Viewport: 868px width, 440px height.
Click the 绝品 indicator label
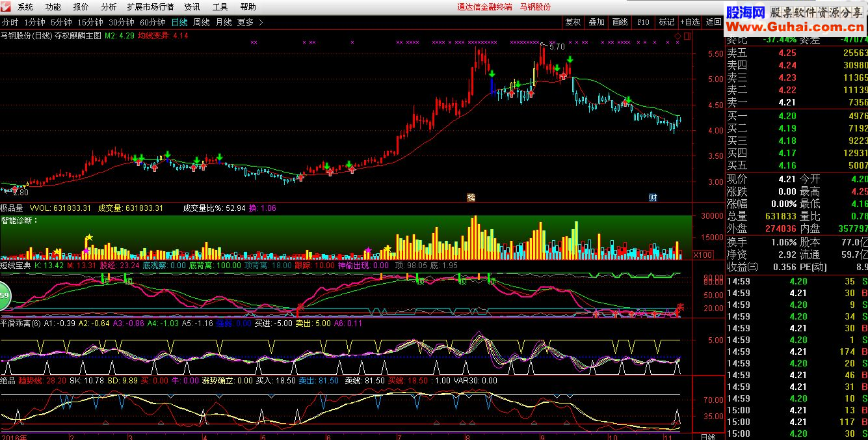pos(8,380)
